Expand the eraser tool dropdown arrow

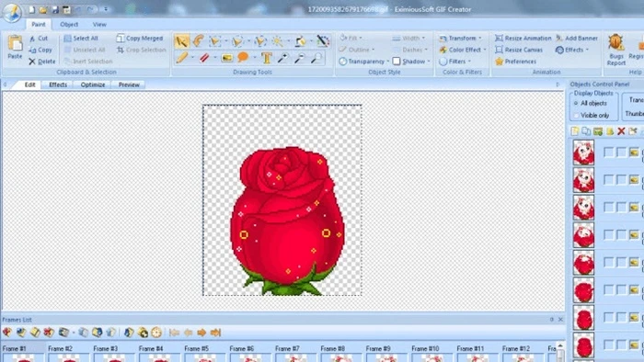pyautogui.click(x=214, y=58)
